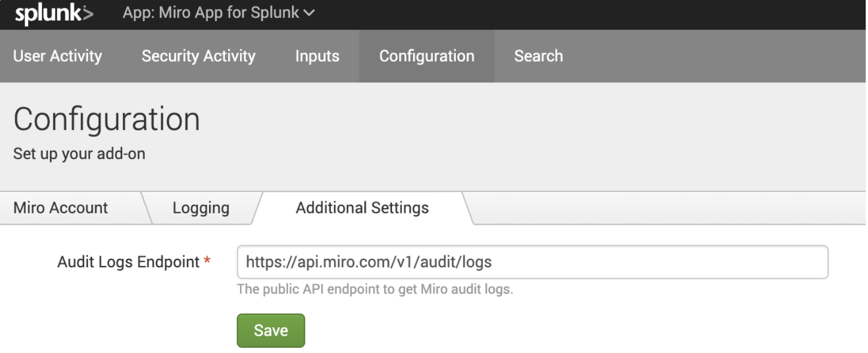Open Search from the navigation bar
868x353 pixels.
(x=538, y=56)
